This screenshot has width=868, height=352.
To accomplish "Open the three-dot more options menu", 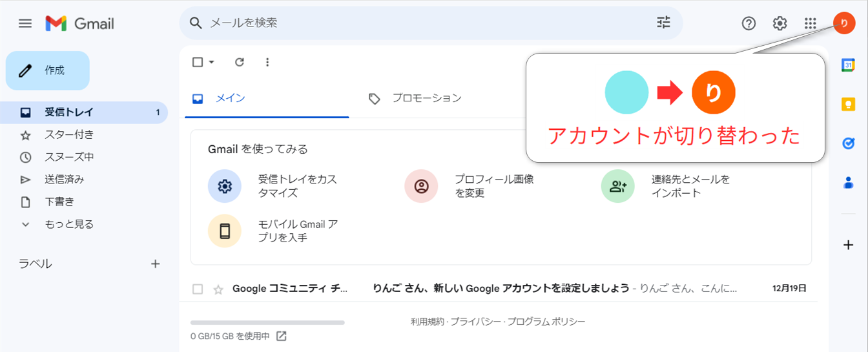I will point(268,62).
